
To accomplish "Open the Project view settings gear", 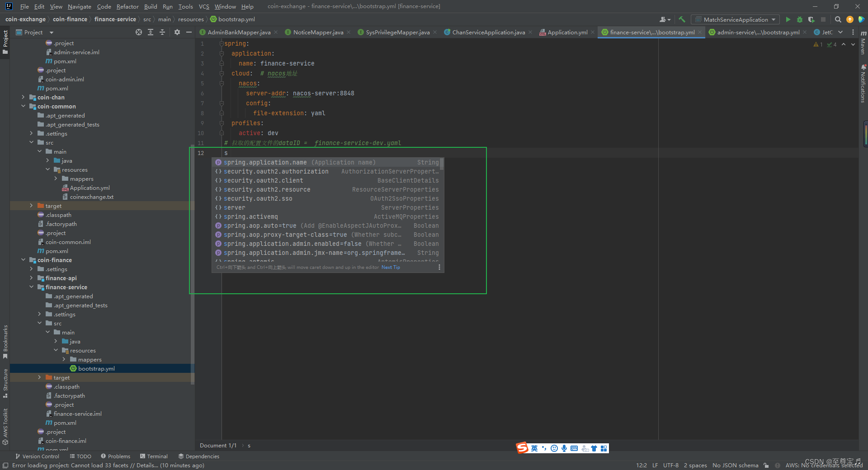I will pos(177,32).
